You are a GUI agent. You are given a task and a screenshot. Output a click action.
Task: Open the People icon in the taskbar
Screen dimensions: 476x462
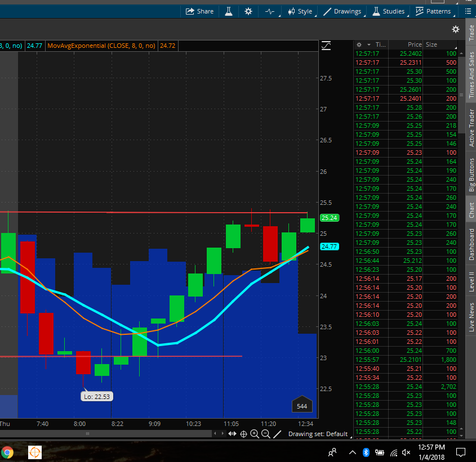coord(332,452)
